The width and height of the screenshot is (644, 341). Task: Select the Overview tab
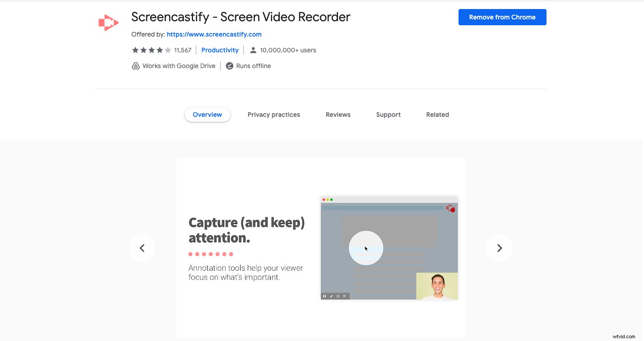coord(207,115)
